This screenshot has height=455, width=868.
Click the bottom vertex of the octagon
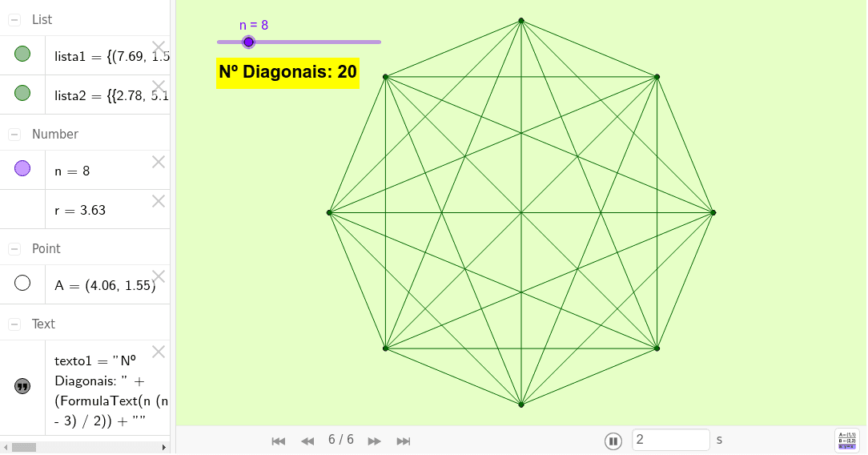pos(521,405)
